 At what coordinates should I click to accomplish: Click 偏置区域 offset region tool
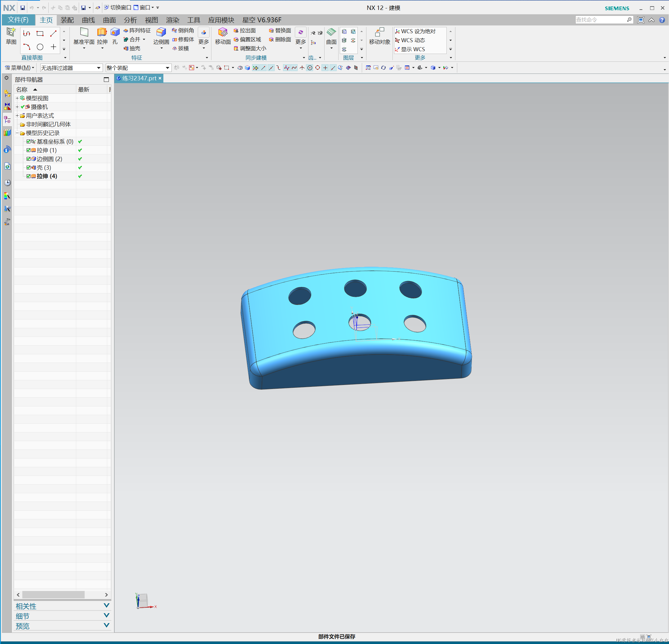[247, 40]
